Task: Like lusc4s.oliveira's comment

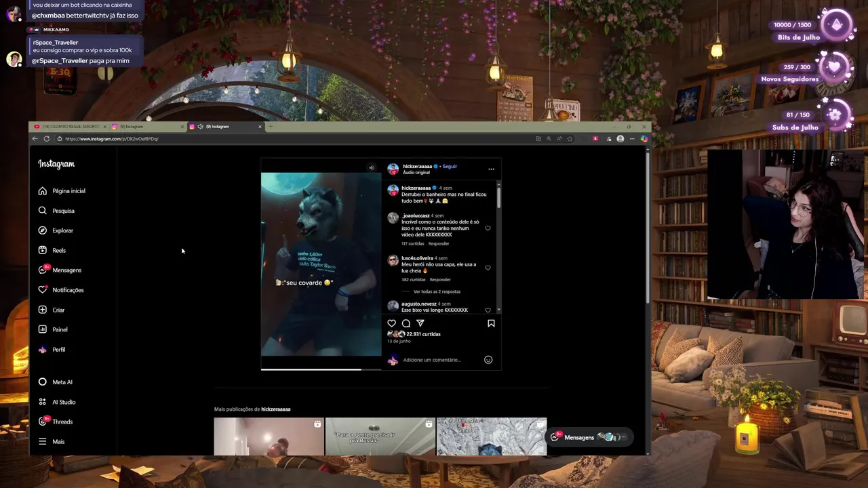Action: click(x=488, y=268)
